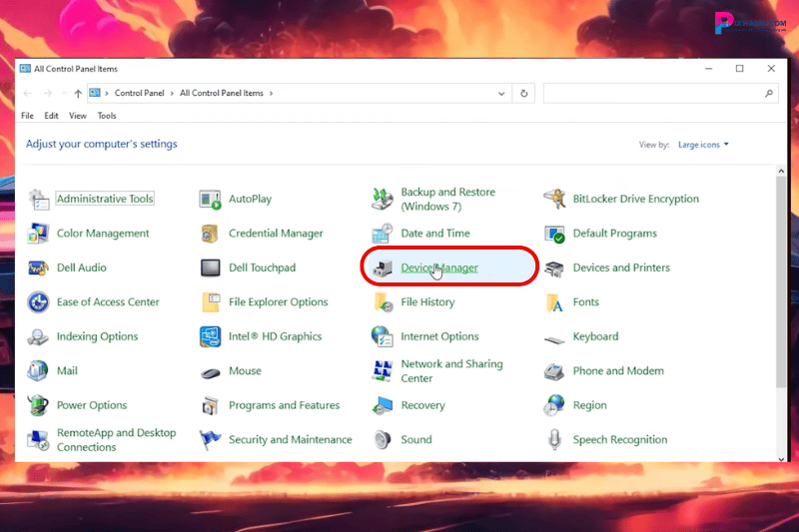
Task: Click the Speech Recognition microphone icon
Action: [555, 439]
